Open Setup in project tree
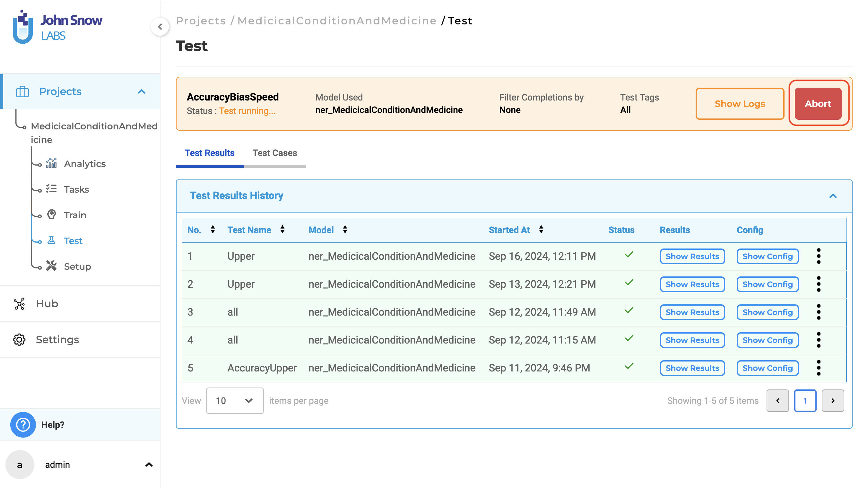Image resolution: width=868 pixels, height=488 pixels. pyautogui.click(x=77, y=266)
